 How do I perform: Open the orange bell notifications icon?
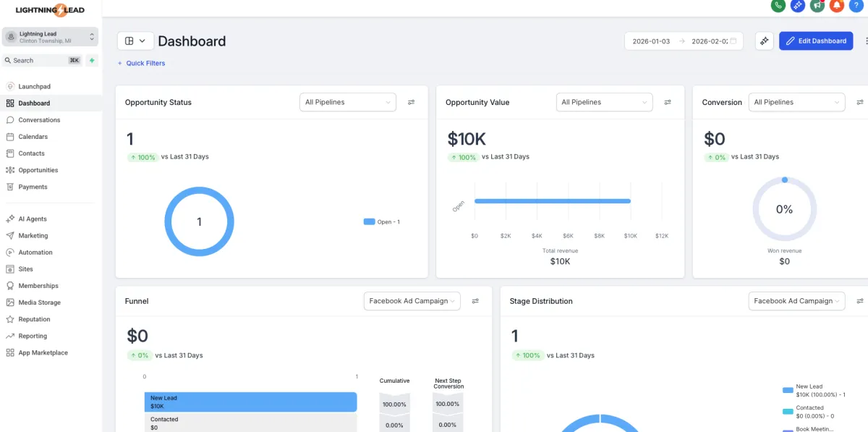[x=837, y=5]
